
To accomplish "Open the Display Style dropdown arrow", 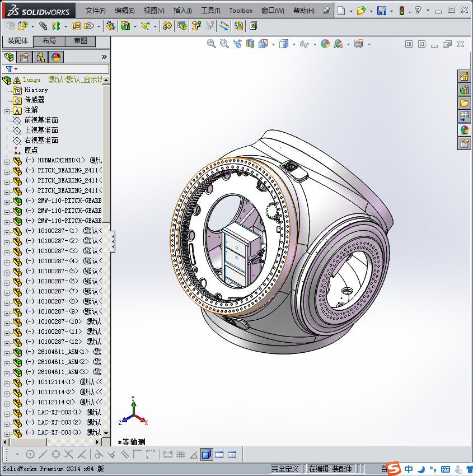I will [x=294, y=44].
